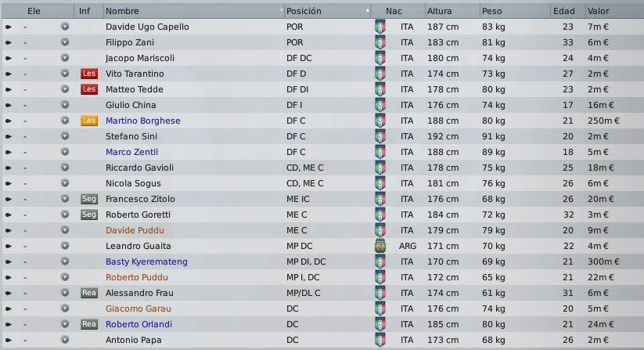The image size is (644, 350).
Task: Open dropdown arrow next to Nicola Sogus
Action: coord(65,182)
